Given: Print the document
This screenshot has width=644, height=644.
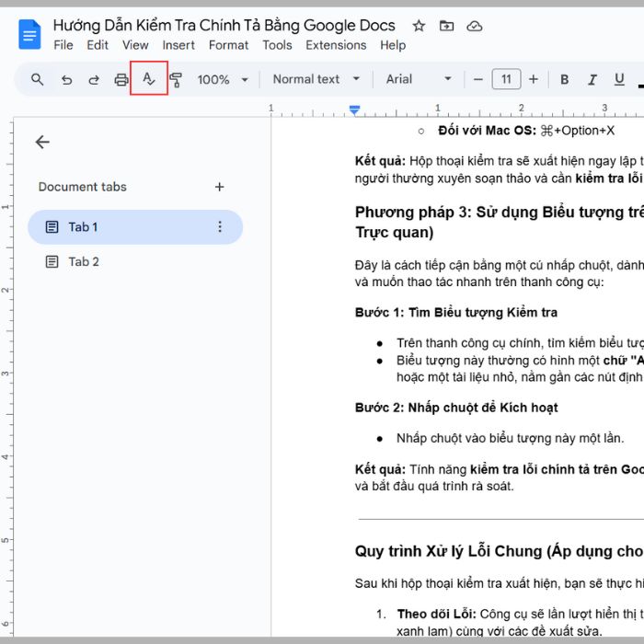Looking at the screenshot, I should 121,80.
